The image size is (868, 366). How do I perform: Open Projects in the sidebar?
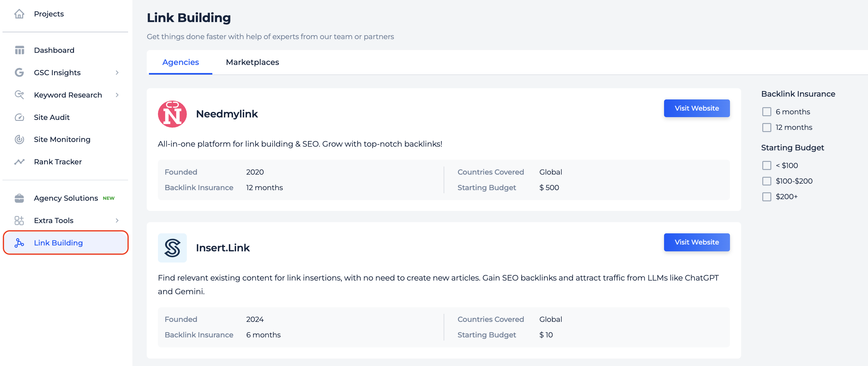point(49,14)
